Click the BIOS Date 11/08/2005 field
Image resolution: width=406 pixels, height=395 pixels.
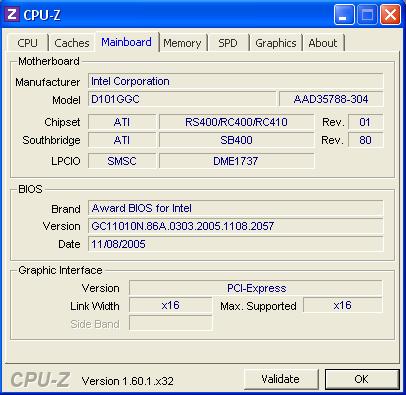pyautogui.click(x=236, y=244)
